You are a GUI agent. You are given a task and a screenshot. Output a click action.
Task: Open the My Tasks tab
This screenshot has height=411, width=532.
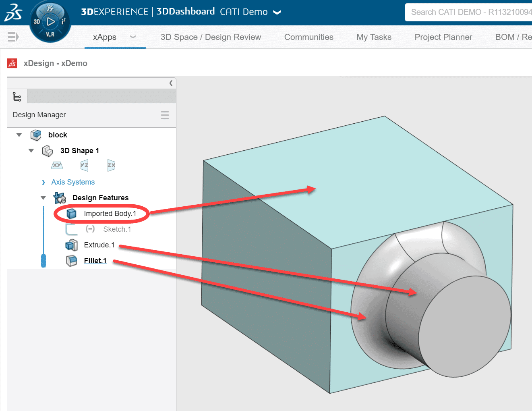(374, 37)
